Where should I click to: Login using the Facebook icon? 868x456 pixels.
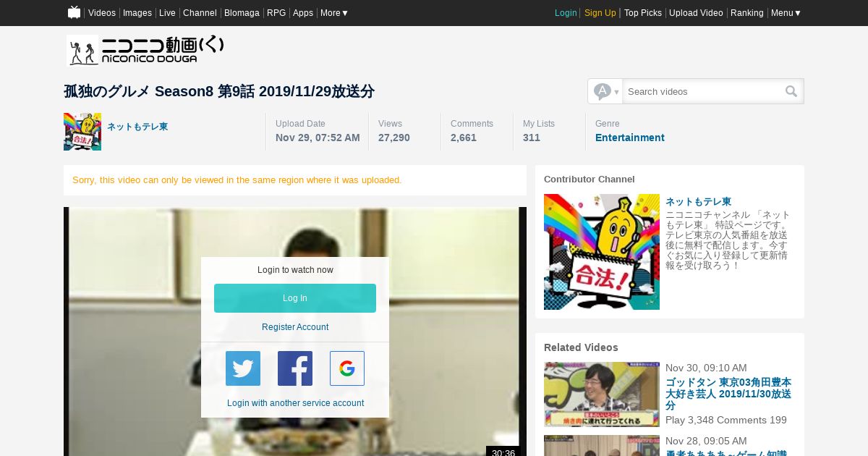pyautogui.click(x=295, y=368)
